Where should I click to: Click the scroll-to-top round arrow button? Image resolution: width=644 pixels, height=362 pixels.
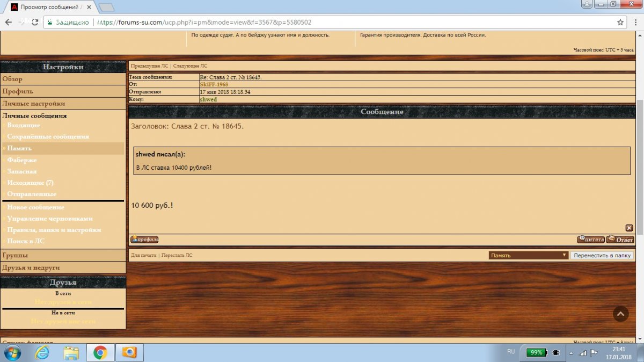pyautogui.click(x=620, y=314)
